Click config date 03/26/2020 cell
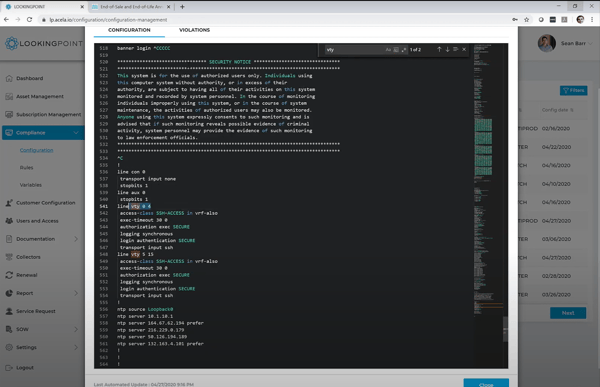The height and width of the screenshot is (387, 600). pos(556,295)
